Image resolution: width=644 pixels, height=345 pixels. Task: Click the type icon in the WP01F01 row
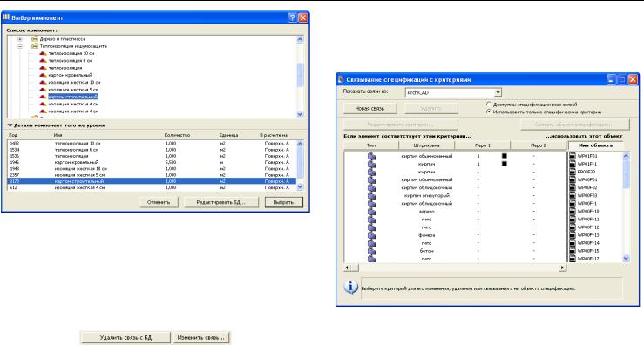[x=372, y=156]
